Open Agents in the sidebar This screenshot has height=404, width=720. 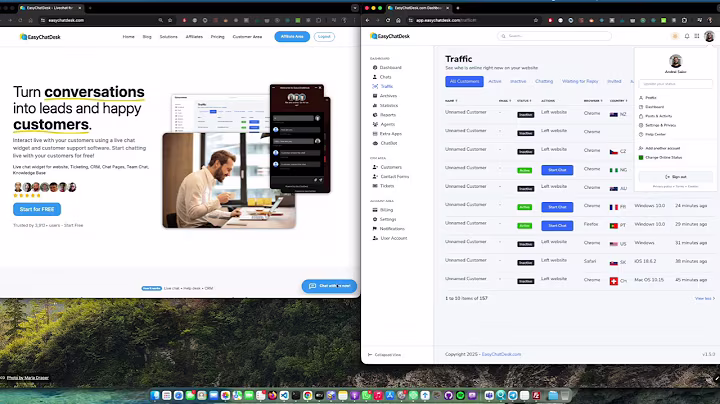click(x=384, y=124)
